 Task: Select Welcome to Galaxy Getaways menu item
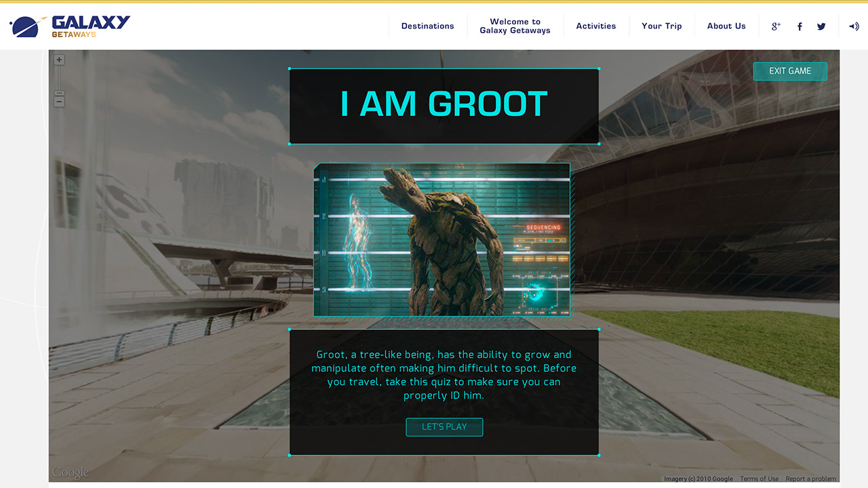click(515, 26)
